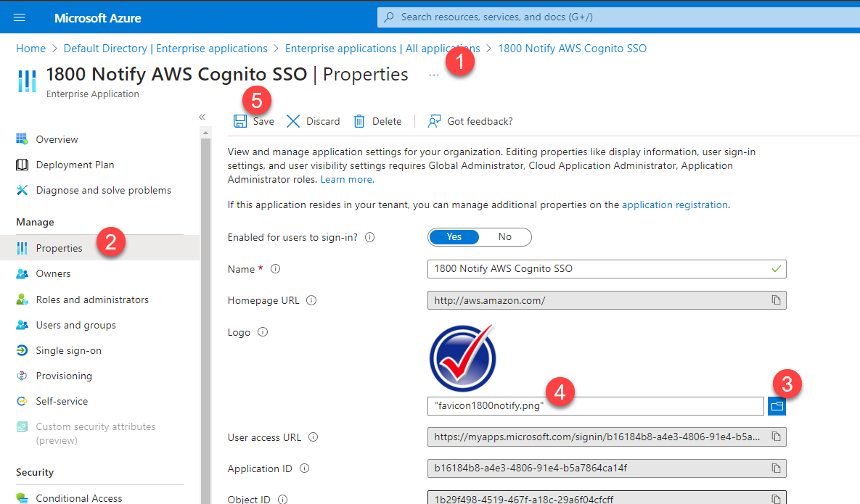This screenshot has width=860, height=504.
Task: Open Default Directory | Enterprise applications breadcrumb
Action: (x=165, y=48)
